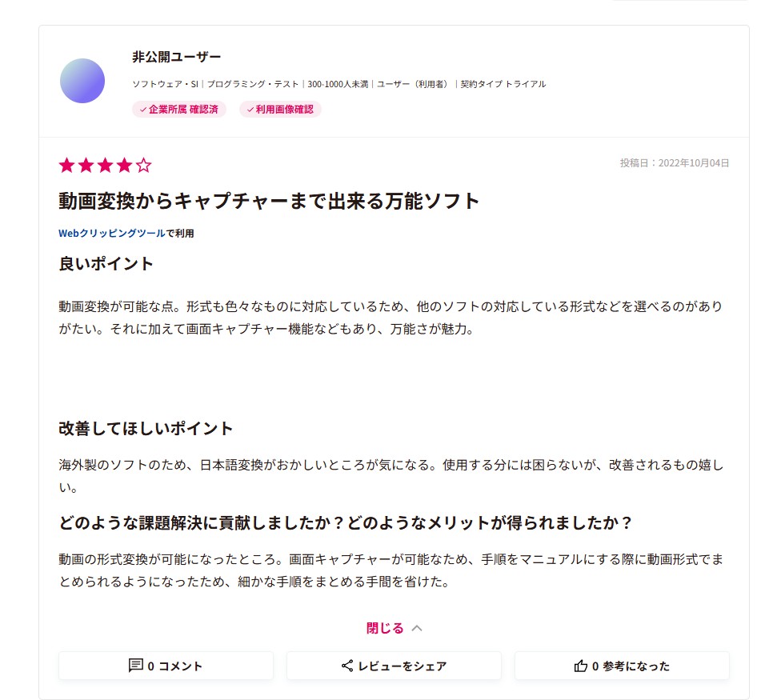773x700 pixels.
Task: Click the 企業所属 確認済 badge
Action: (x=179, y=110)
